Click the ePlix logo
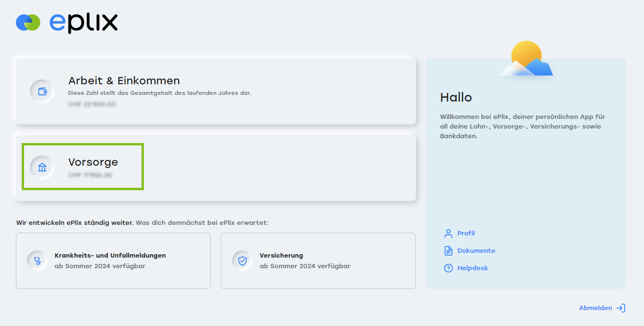 pyautogui.click(x=66, y=23)
